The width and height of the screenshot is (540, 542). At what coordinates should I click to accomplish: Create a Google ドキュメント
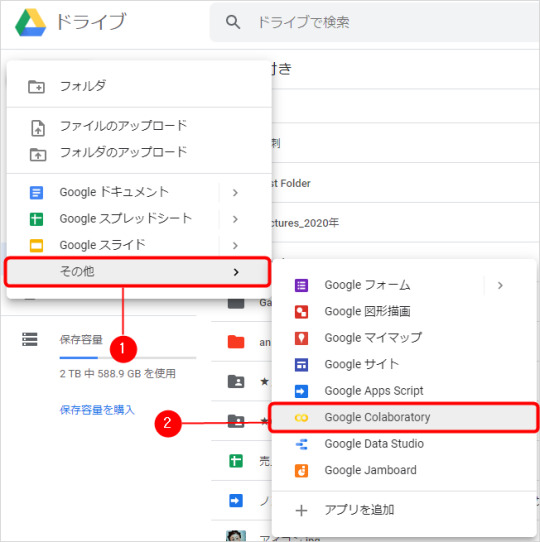pos(114,192)
